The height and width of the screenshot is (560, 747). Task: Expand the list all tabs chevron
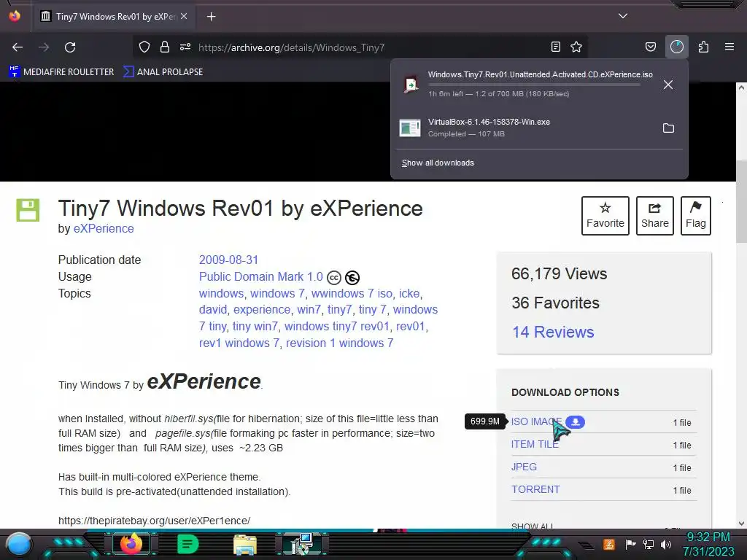click(x=623, y=16)
